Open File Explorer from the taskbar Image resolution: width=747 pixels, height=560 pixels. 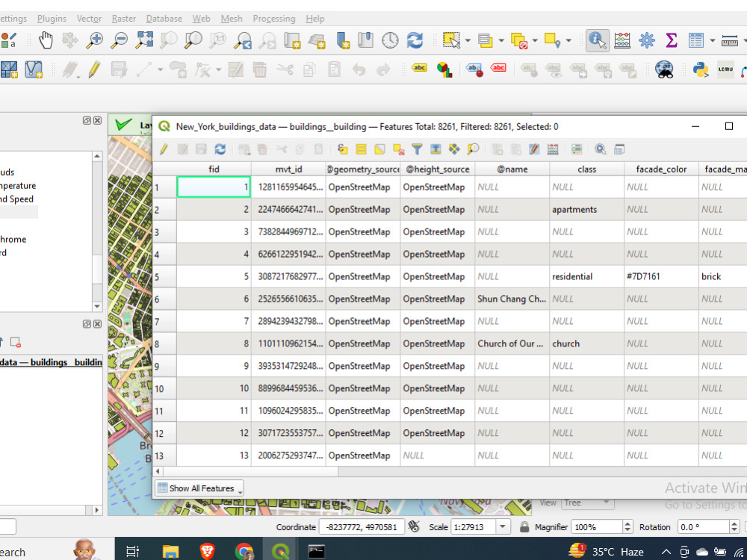tap(170, 552)
